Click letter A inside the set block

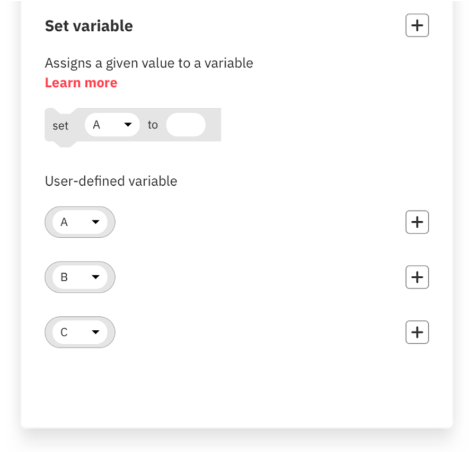point(96,125)
